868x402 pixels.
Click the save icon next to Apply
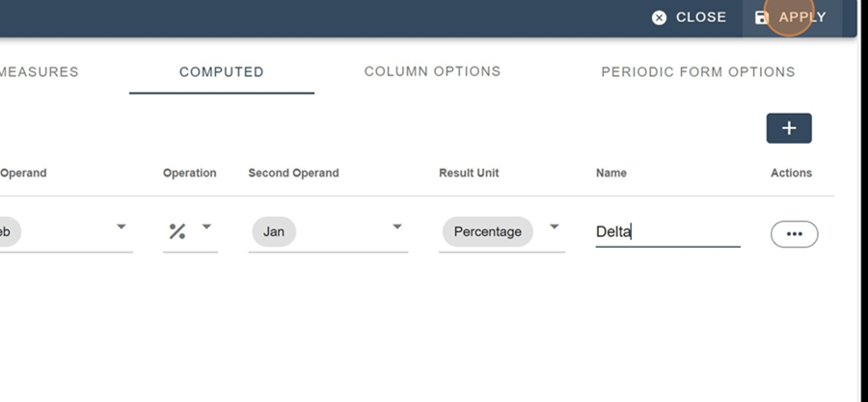pyautogui.click(x=762, y=17)
